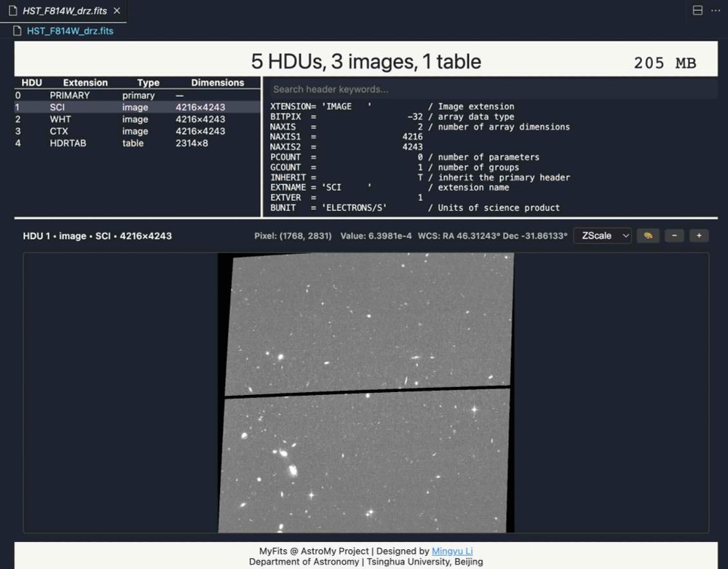Close the HST_F814W_drz.fits tab
The height and width of the screenshot is (569, 728).
[117, 10]
